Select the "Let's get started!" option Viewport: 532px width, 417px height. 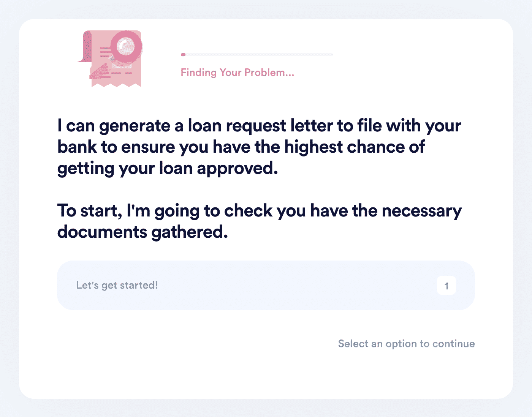click(x=266, y=285)
